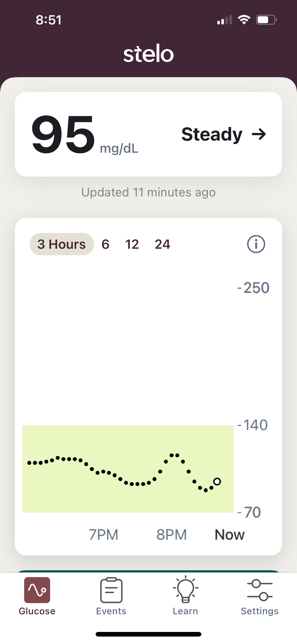Tap the 95 mg/dL reading
Screen dimensions: 297x644
[x=63, y=134]
